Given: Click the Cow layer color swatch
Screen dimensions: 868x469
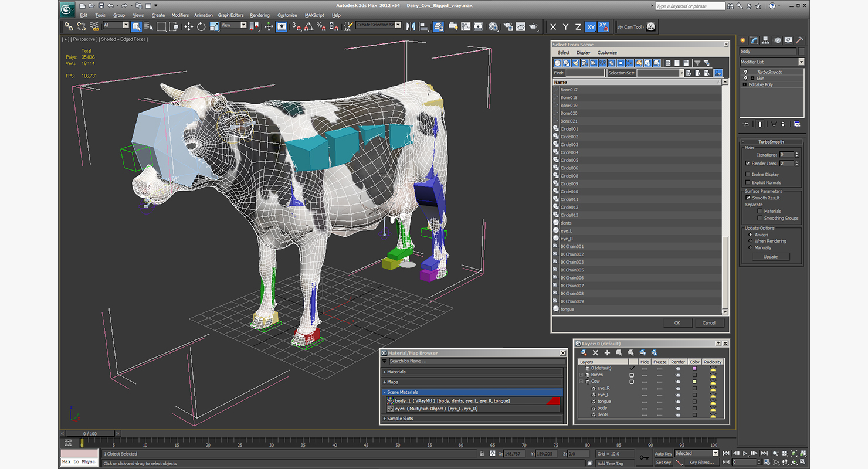Looking at the screenshot, I should coord(695,382).
